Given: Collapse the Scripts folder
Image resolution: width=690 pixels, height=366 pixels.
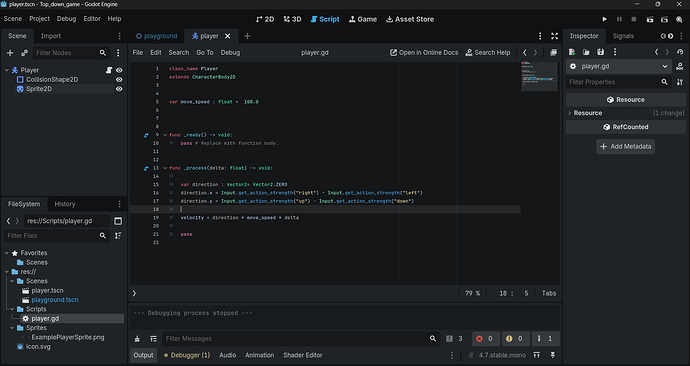Looking at the screenshot, I should 12,309.
